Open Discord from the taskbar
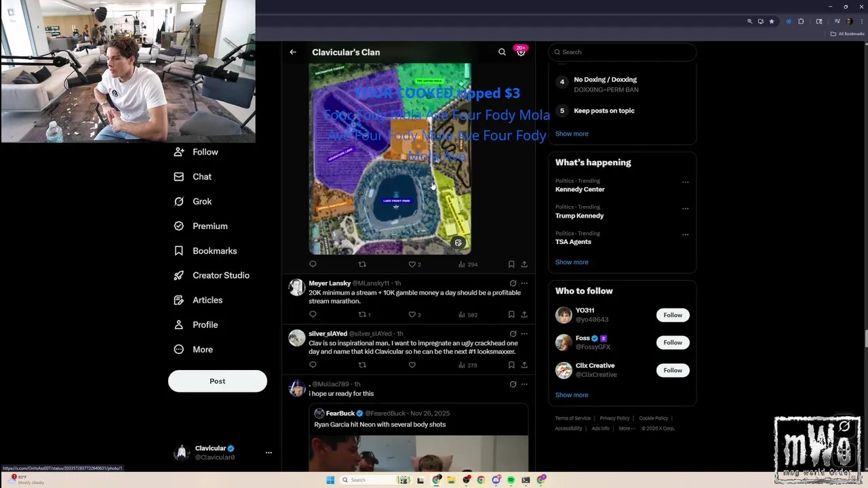 (496, 480)
